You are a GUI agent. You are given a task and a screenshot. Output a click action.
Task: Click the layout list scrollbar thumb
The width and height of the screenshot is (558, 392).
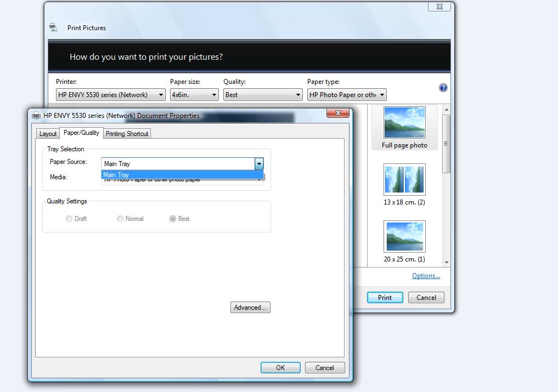pos(446,144)
